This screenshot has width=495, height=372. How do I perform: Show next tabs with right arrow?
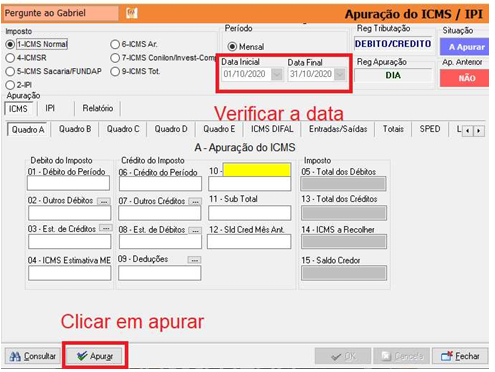479,131
